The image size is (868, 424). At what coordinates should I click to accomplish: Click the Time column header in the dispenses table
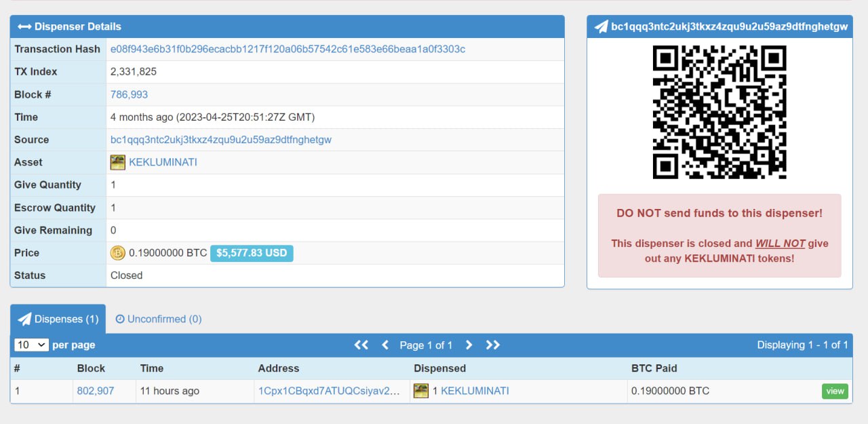pyautogui.click(x=152, y=368)
